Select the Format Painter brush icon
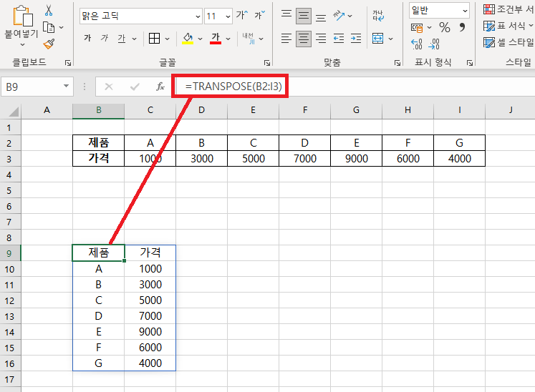Image resolution: width=535 pixels, height=392 pixels. [x=49, y=44]
